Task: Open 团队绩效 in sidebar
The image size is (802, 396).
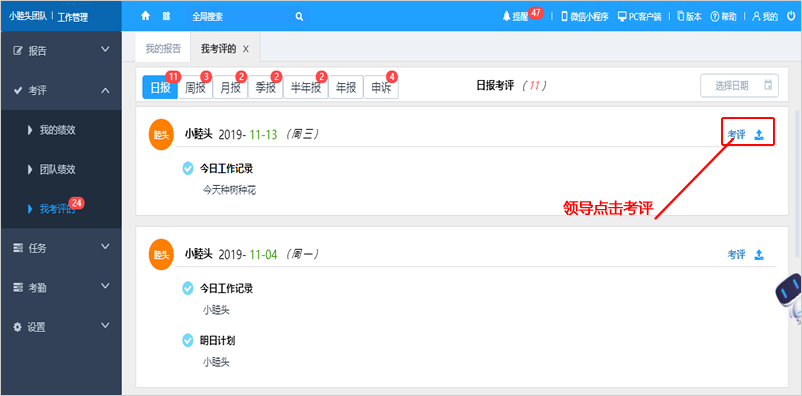Action: [57, 169]
